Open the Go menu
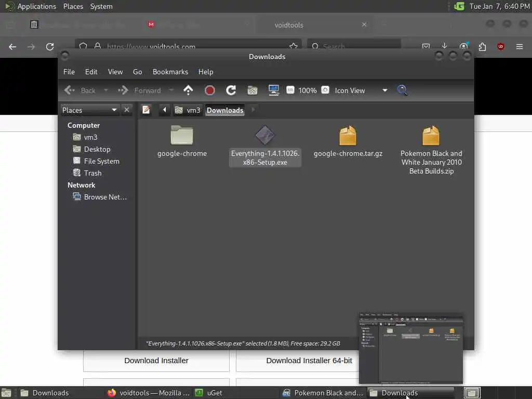 [x=137, y=72]
